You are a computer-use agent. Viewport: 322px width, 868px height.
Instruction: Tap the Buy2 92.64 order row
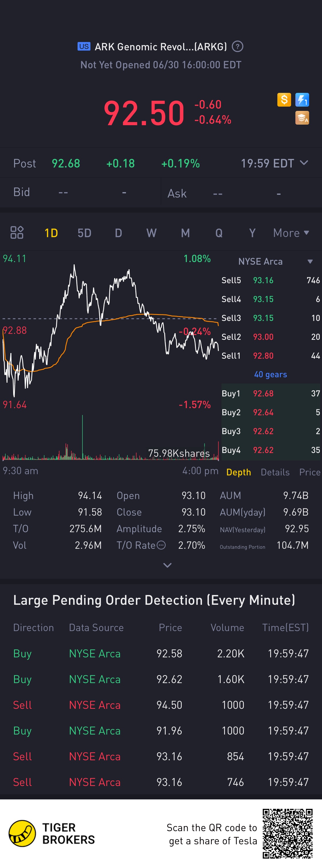(x=271, y=412)
